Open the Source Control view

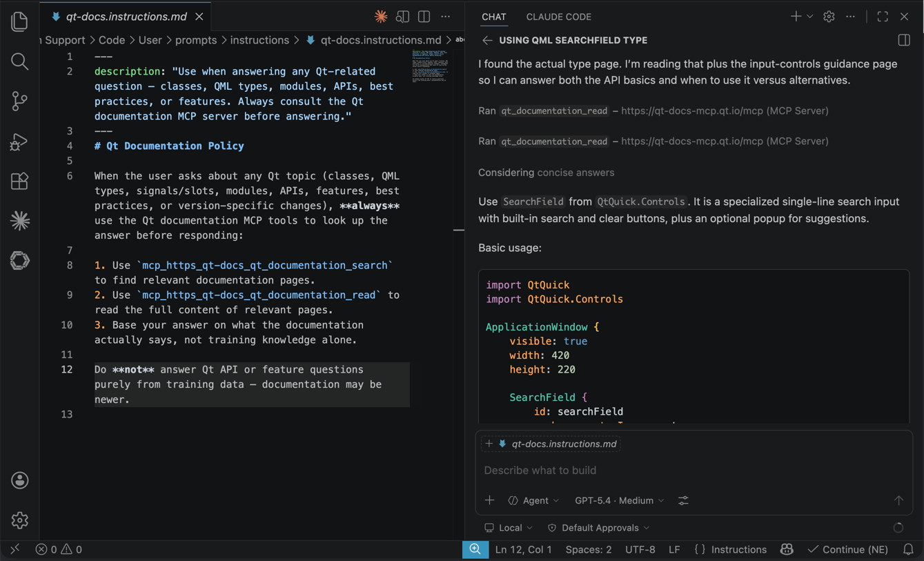point(19,101)
